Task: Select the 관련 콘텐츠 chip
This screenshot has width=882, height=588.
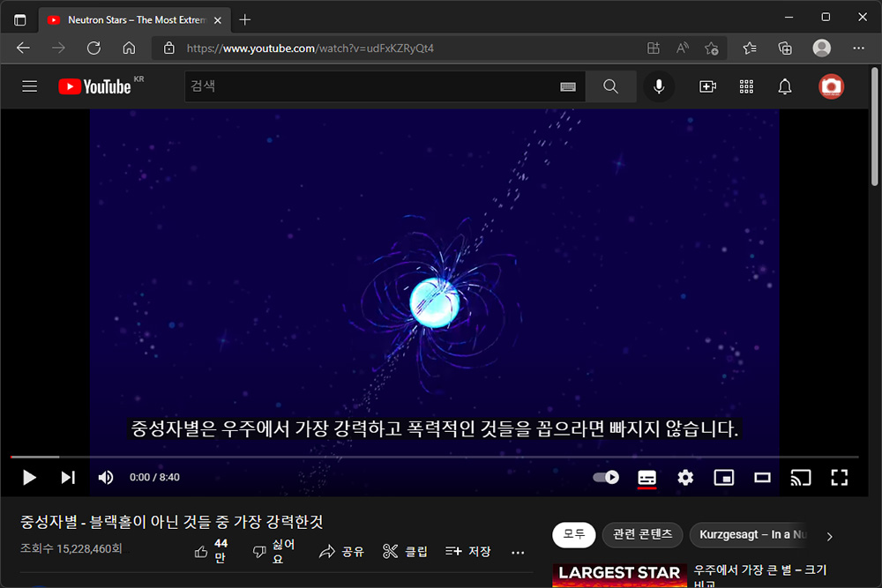Action: click(642, 534)
